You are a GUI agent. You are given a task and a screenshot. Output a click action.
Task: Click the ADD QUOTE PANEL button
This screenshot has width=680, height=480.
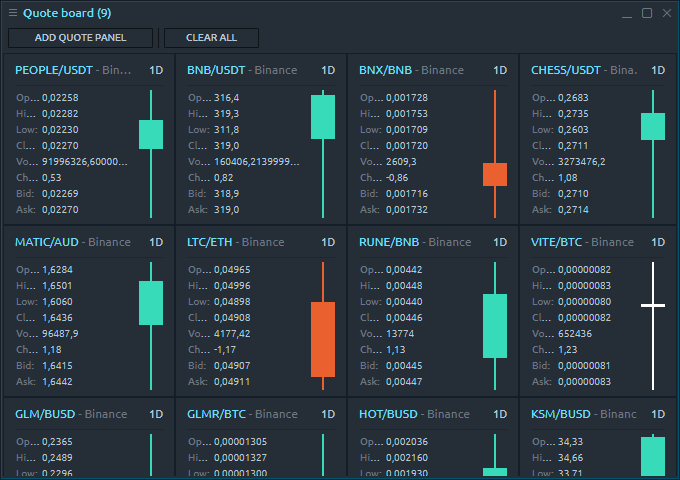[80, 38]
